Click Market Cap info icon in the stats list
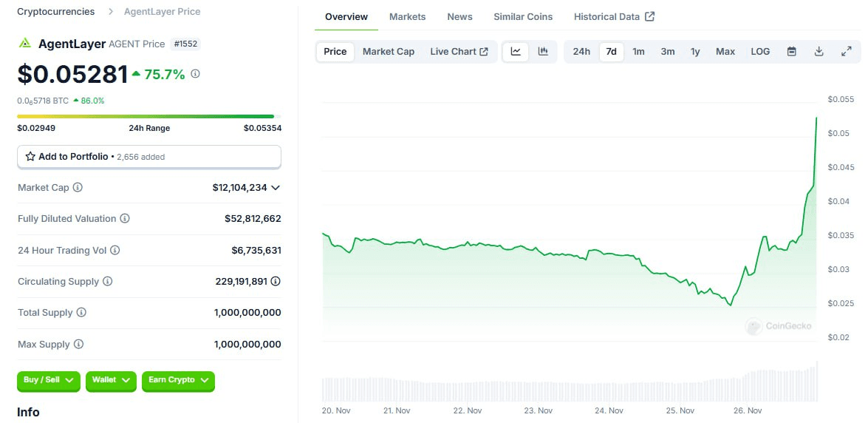The height and width of the screenshot is (423, 868). click(x=78, y=187)
